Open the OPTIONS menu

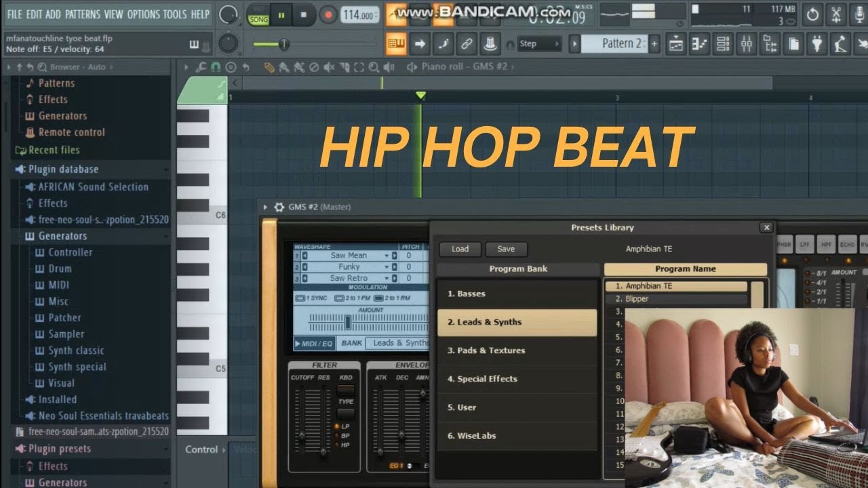[143, 14]
